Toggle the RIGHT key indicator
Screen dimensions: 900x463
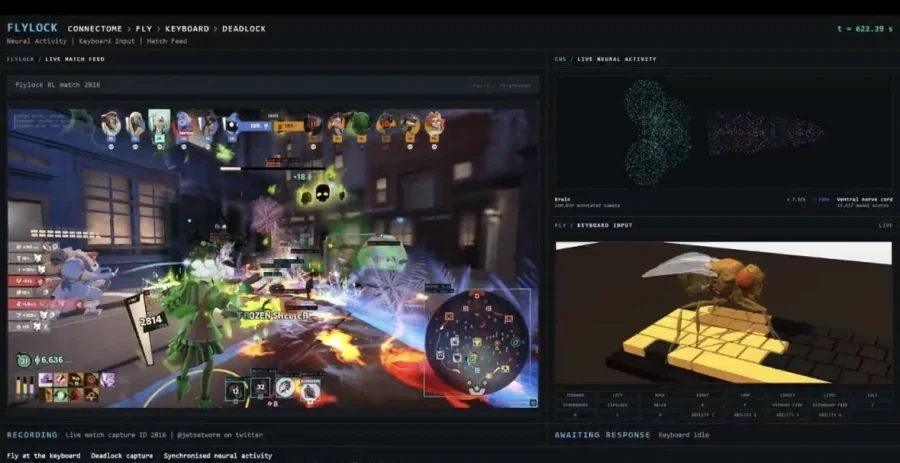pyautogui.click(x=703, y=395)
